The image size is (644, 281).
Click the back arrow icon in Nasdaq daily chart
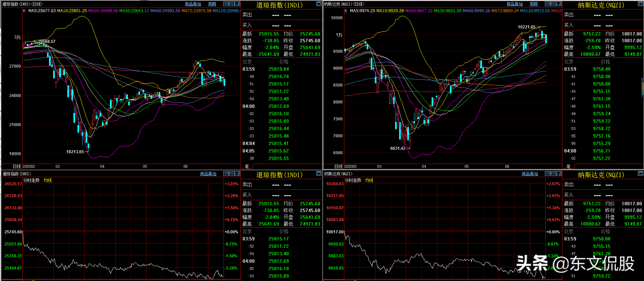click(548, 4)
